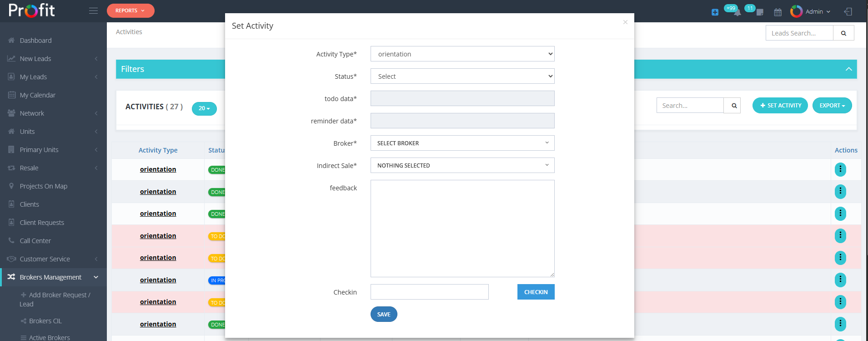Open the calendar icon in the top bar
Viewport: 868px width, 341px height.
778,12
